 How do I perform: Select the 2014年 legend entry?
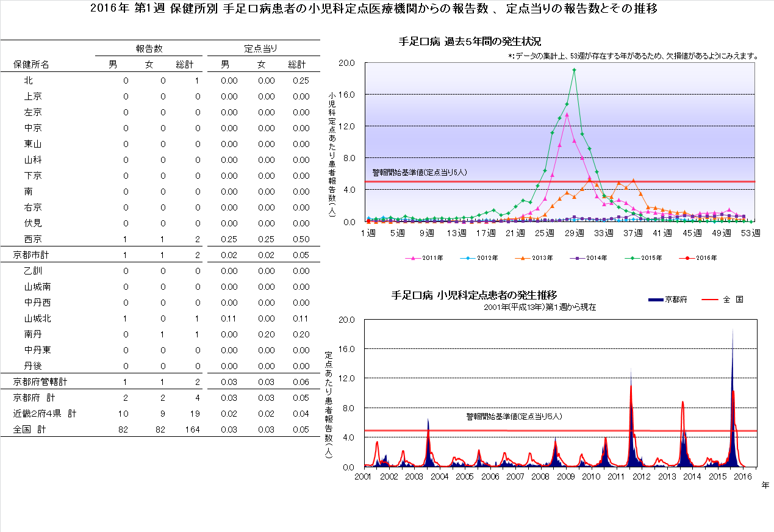click(589, 258)
